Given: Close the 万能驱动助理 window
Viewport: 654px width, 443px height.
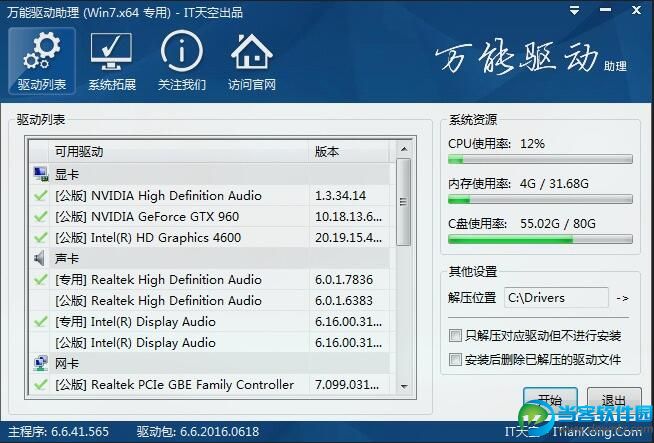Looking at the screenshot, I should click(x=636, y=10).
